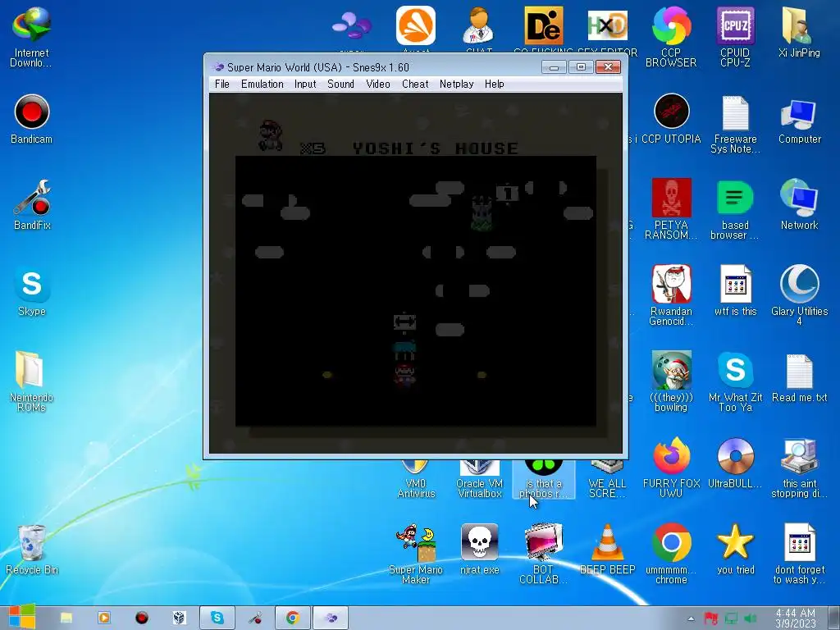
Task: Select the CPUID CPU-Z desktop icon
Action: [x=735, y=36]
